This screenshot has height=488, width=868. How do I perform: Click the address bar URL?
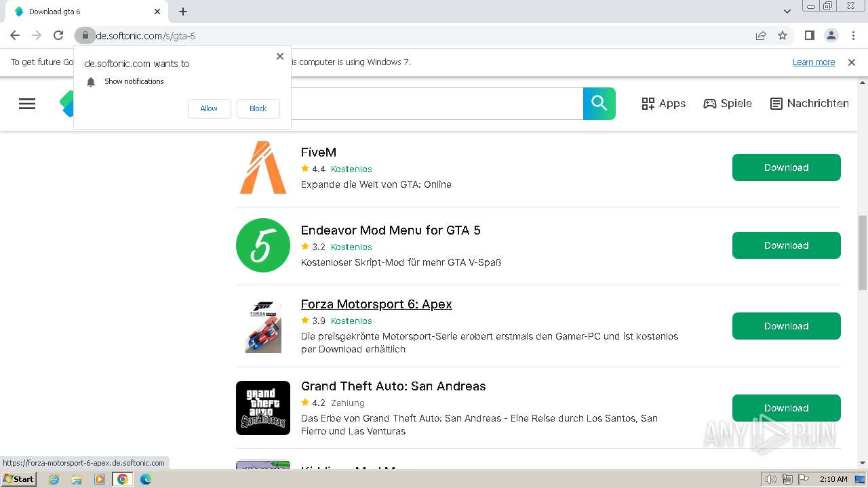[146, 35]
